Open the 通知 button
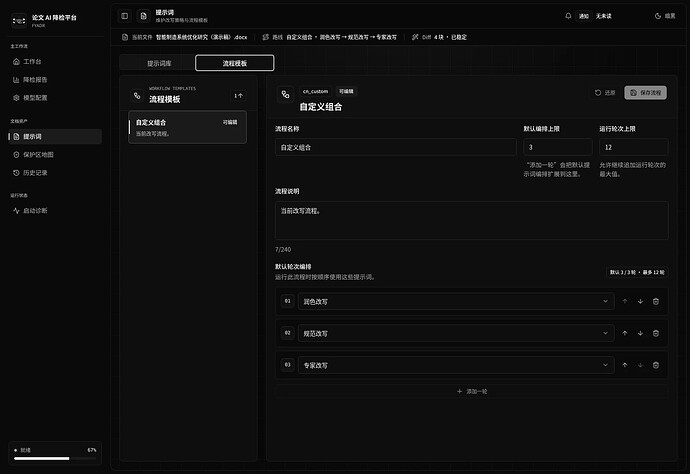Screen dimensions: 690x474 tap(584, 16)
